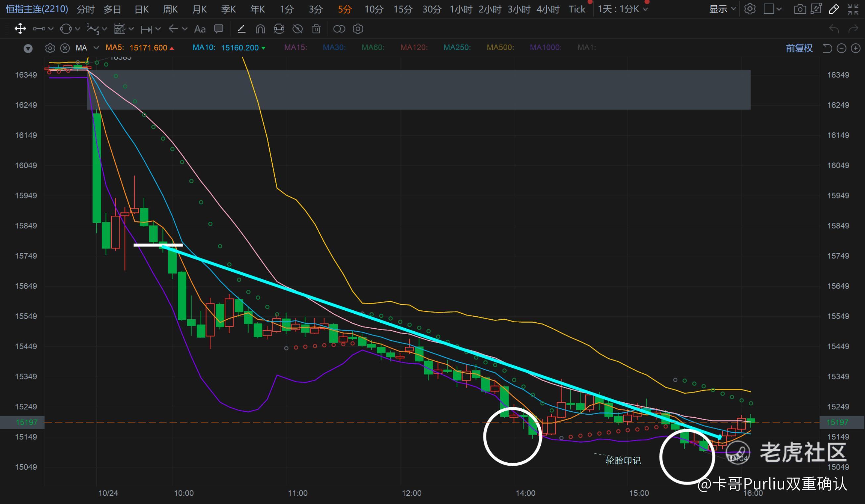The image size is (865, 504).
Task: Hide all drawings with eye-slash icon
Action: pos(297,29)
